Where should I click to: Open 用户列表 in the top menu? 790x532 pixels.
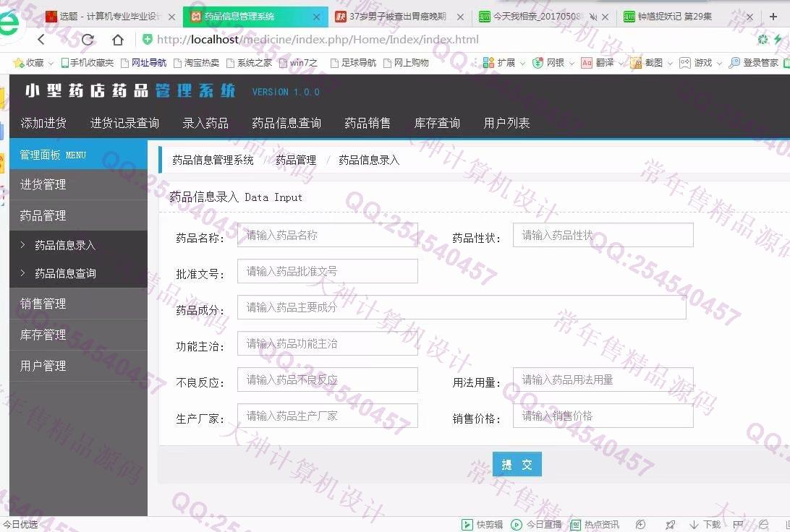pos(506,124)
